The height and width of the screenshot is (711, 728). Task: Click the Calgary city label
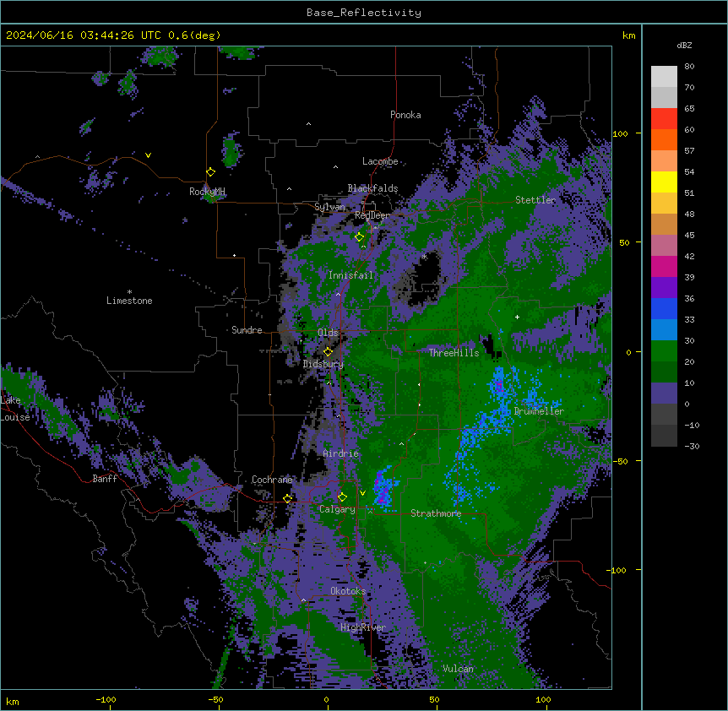337,509
